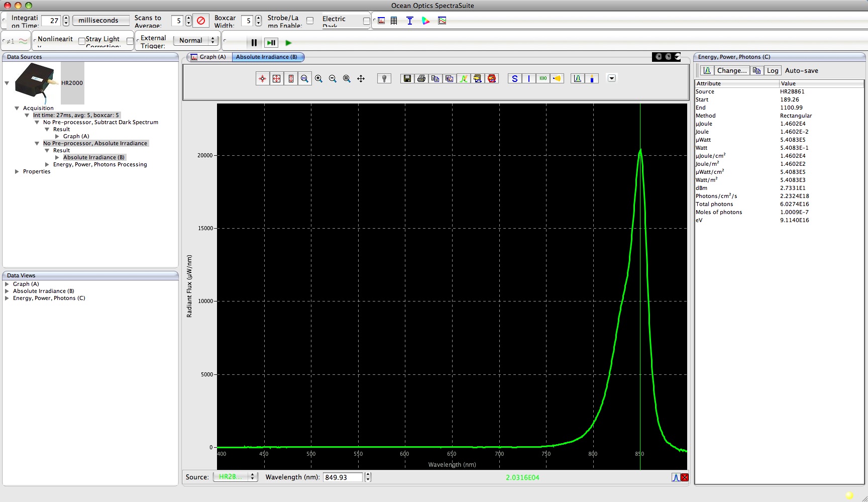Image resolution: width=868 pixels, height=502 pixels.
Task: Select the zoom-to-region magnifier tool
Action: (x=347, y=79)
